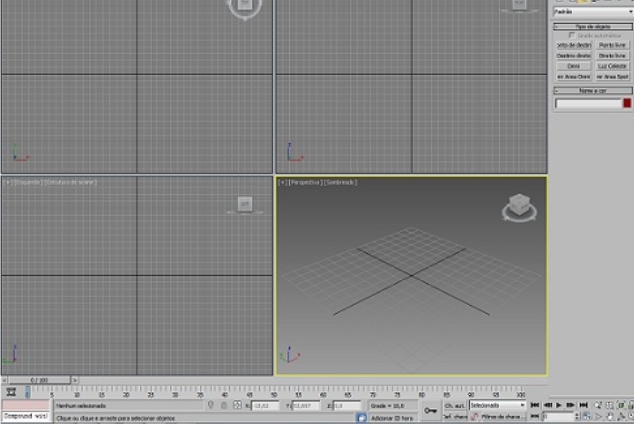Select the Zoom navigation tool
The width and height of the screenshot is (634, 426).
[598, 405]
